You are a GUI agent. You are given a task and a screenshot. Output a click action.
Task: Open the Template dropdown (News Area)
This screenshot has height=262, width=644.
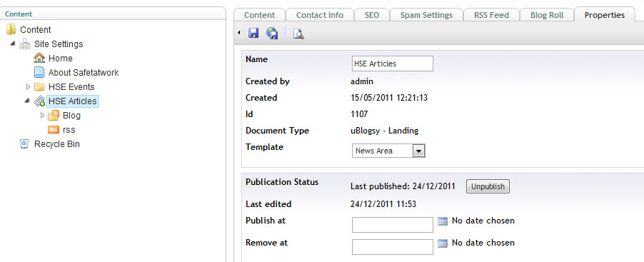(x=388, y=151)
